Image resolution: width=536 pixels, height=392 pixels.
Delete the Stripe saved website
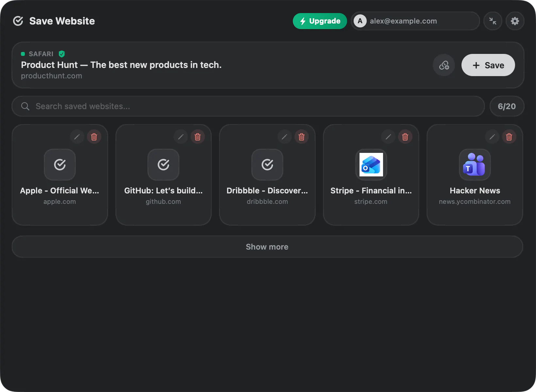click(405, 137)
